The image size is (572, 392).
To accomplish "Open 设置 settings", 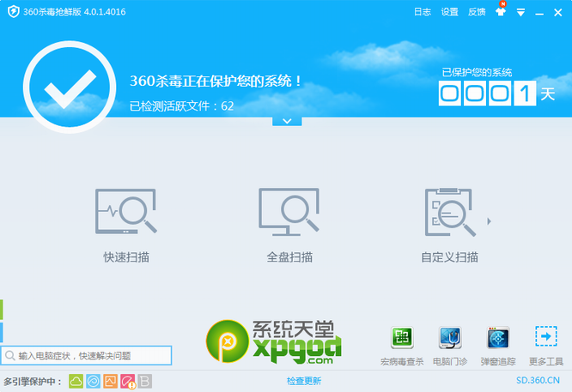I will pyautogui.click(x=449, y=12).
